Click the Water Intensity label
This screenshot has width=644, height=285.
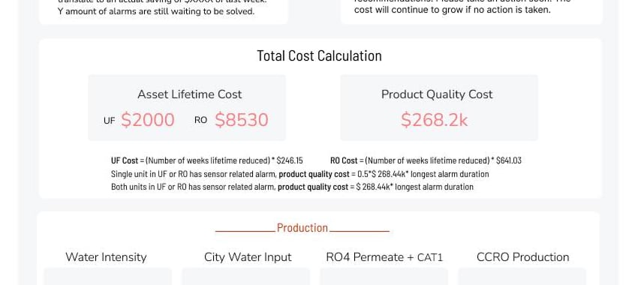pyautogui.click(x=106, y=257)
